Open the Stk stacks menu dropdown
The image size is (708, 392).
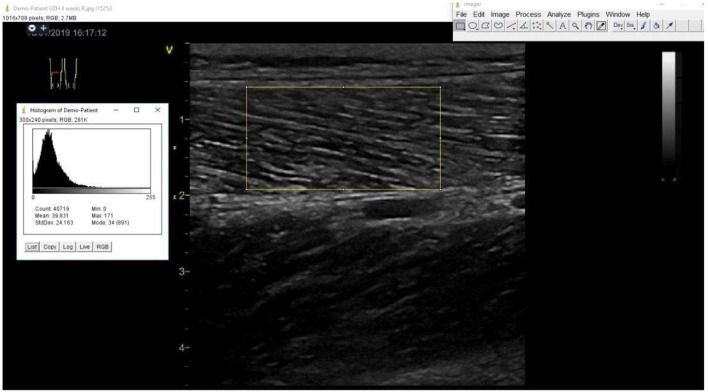tap(631, 26)
